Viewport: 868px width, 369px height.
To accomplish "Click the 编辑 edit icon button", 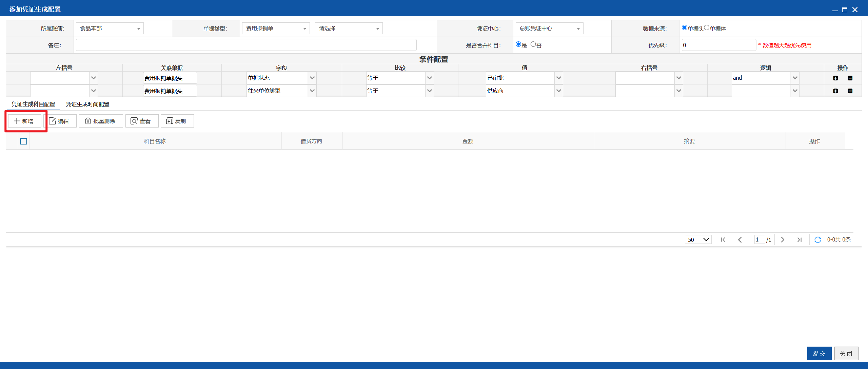I will pos(60,121).
